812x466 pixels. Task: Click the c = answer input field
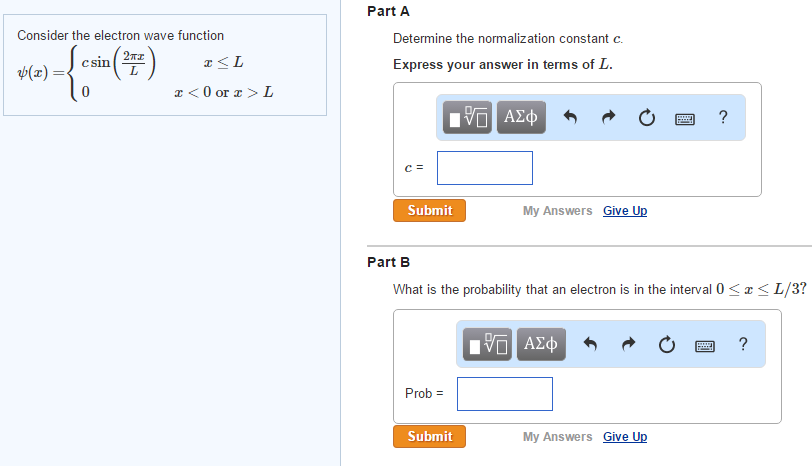(x=485, y=168)
